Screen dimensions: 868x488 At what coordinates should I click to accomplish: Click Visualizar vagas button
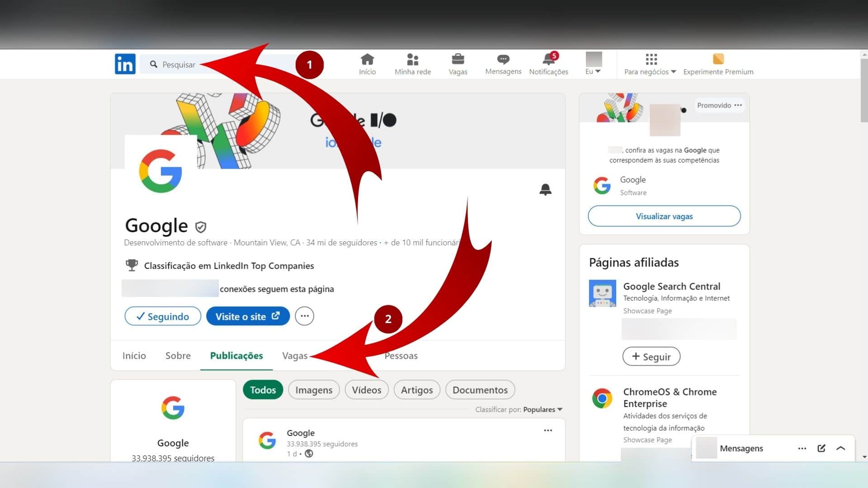[x=663, y=216]
